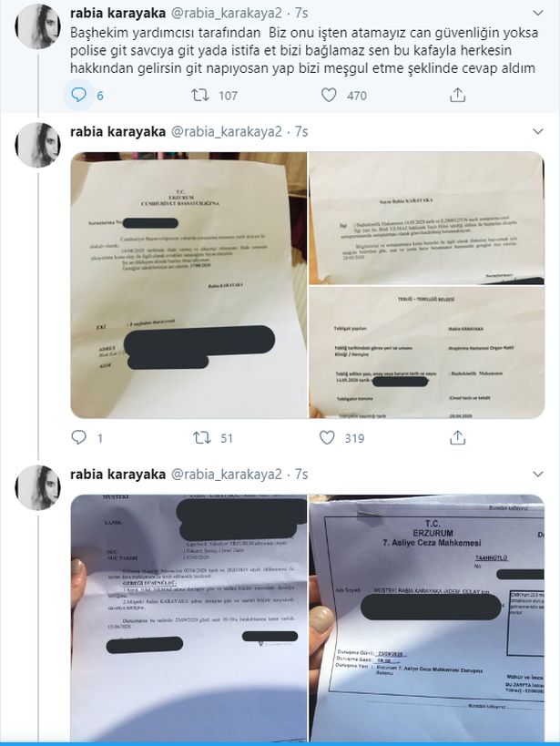Open the hand-held court decision document photo
Viewport: 560px width, 746px height.
pos(188,618)
